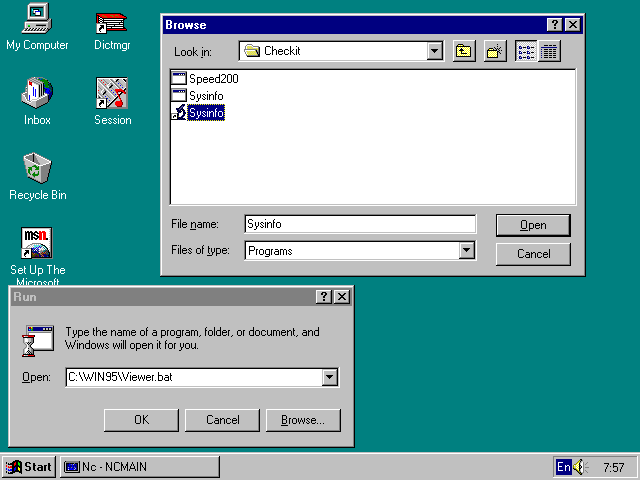Select the Dictmgr shortcut icon
Image resolution: width=640 pixels, height=480 pixels.
(111, 22)
